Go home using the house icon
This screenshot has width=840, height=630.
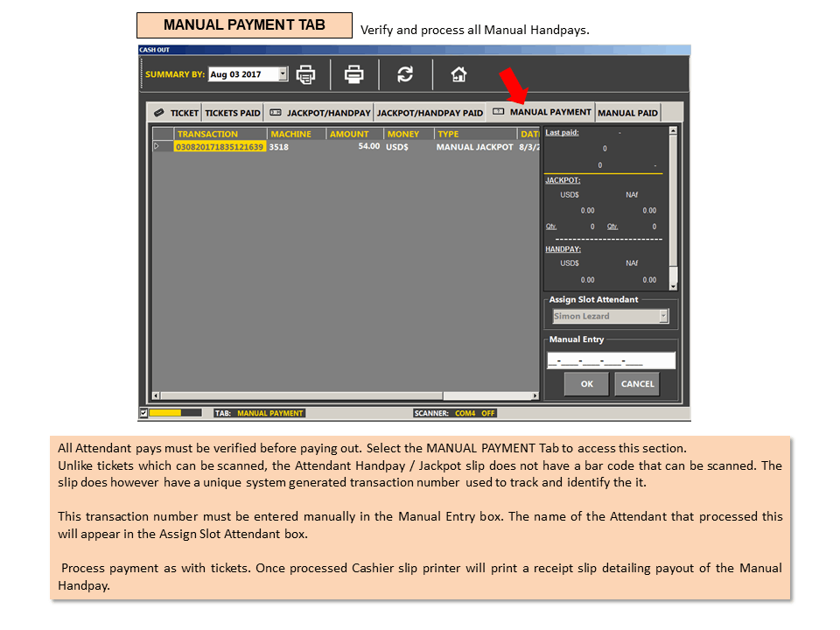click(x=458, y=73)
